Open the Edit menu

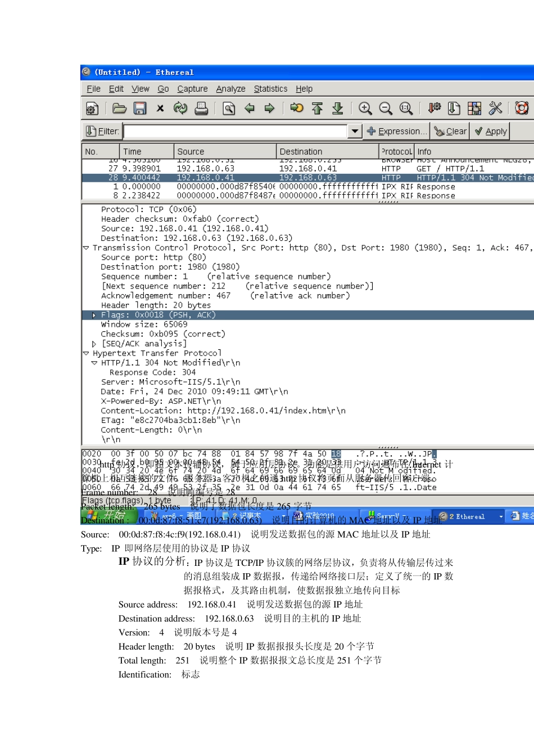[x=116, y=89]
